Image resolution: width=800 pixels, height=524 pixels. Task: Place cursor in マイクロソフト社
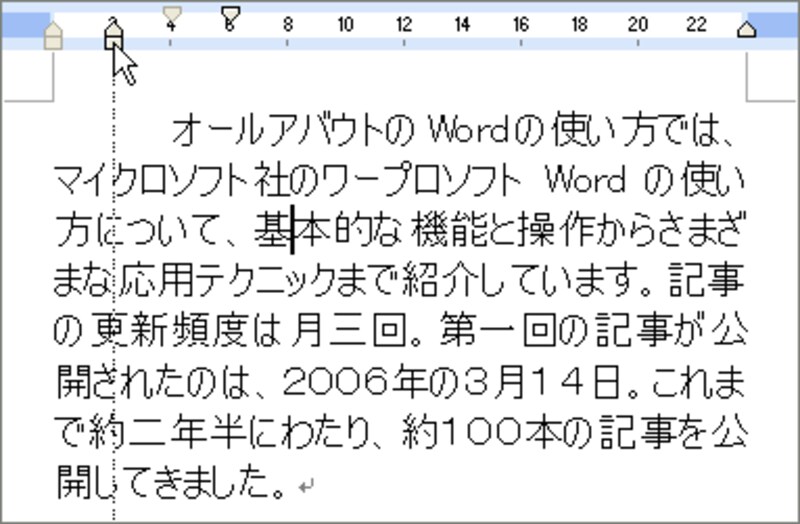coord(171,181)
